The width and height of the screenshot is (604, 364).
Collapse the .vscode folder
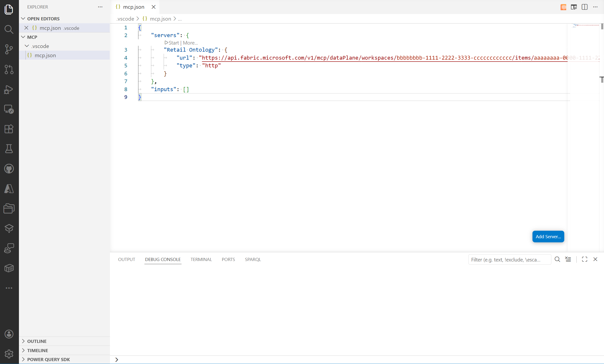(27, 46)
